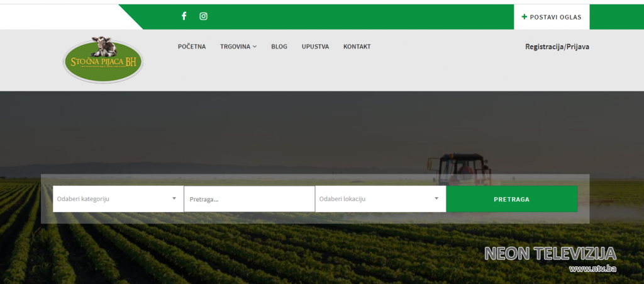644x284 pixels.
Task: Click the plus icon beside Postavi oglas
Action: click(x=525, y=17)
